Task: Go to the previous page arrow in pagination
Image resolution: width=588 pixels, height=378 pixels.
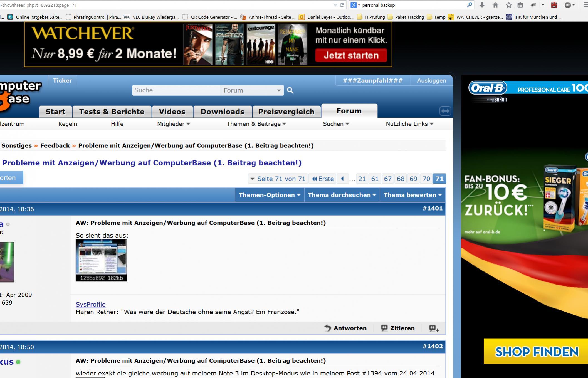Action: point(342,179)
